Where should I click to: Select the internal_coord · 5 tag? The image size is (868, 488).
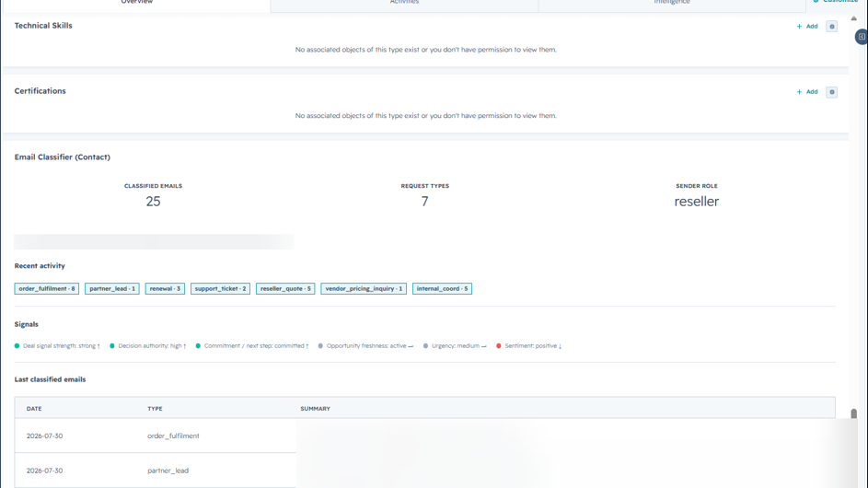442,288
